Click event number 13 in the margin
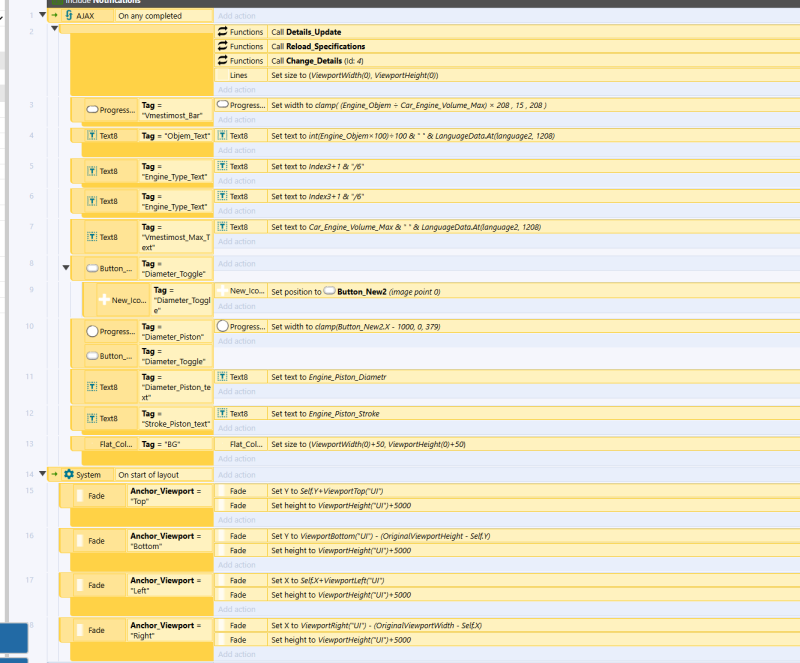The image size is (800, 663). click(30, 444)
